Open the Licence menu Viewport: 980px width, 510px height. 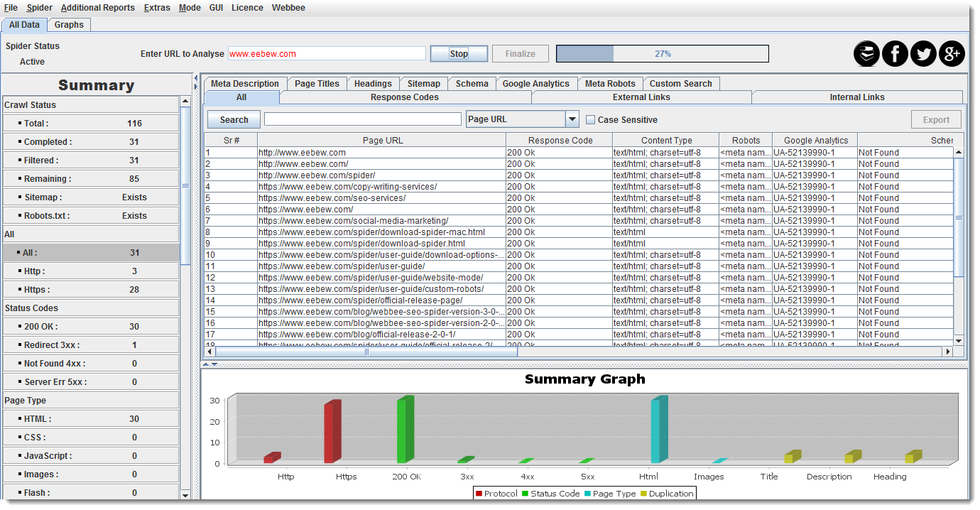click(x=247, y=8)
